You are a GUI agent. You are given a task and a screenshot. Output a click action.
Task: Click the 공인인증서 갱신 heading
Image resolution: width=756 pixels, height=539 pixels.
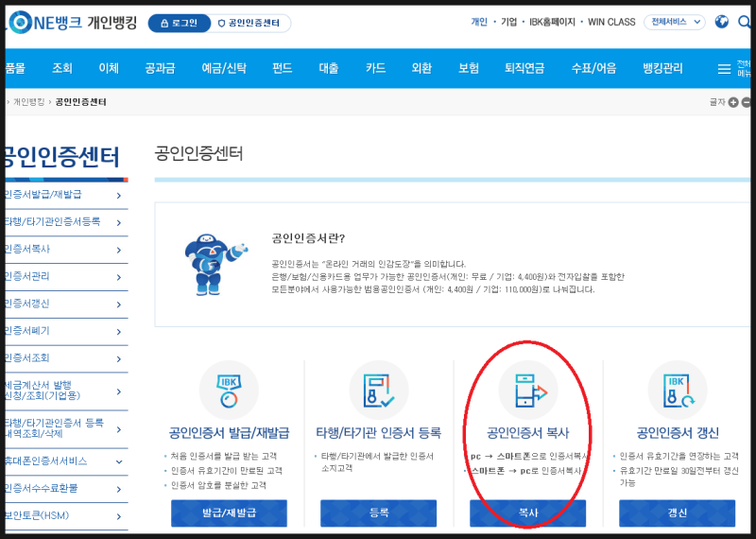(x=678, y=433)
